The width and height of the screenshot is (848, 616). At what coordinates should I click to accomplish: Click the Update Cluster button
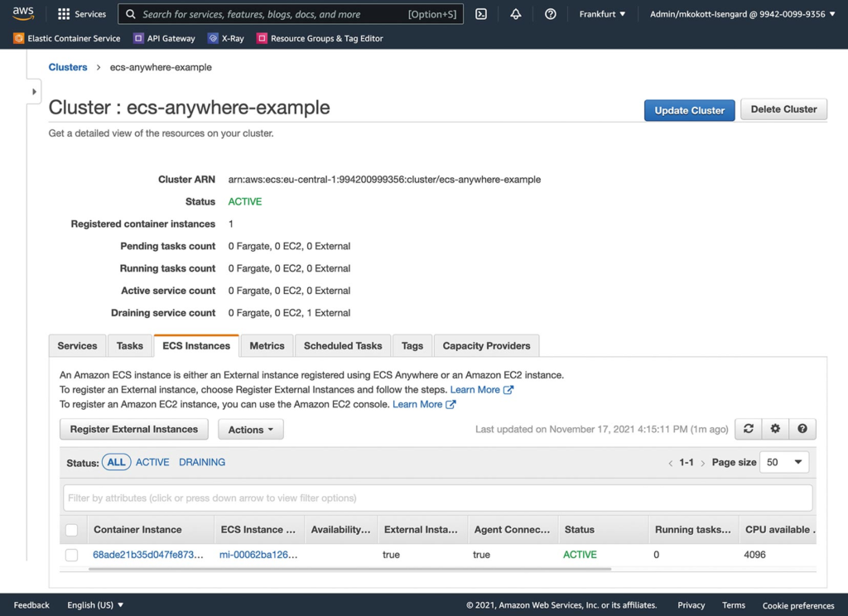[690, 110]
